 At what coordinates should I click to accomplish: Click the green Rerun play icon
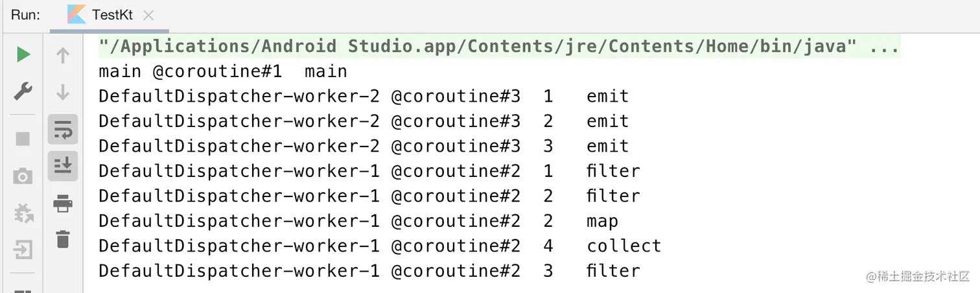click(x=23, y=55)
